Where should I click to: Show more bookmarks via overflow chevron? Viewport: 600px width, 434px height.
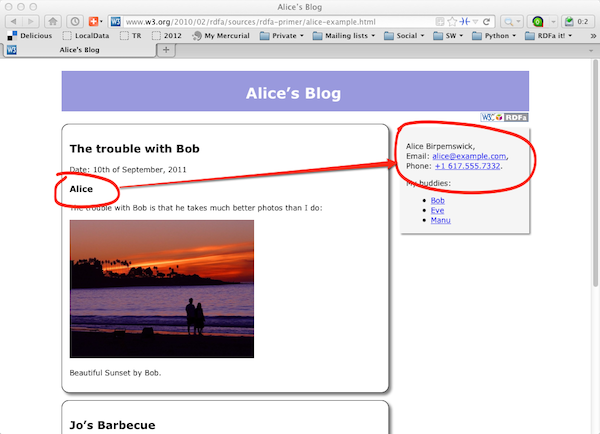pos(592,35)
